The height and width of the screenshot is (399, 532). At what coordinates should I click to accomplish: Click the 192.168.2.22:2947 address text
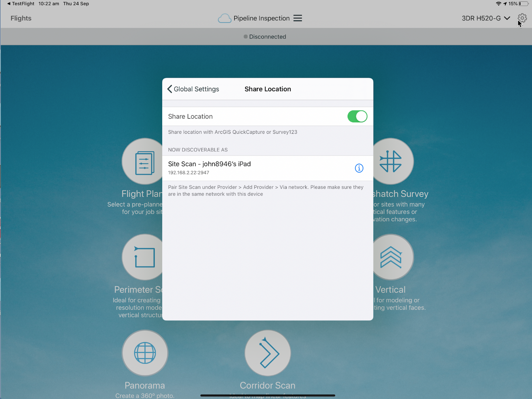[188, 173]
